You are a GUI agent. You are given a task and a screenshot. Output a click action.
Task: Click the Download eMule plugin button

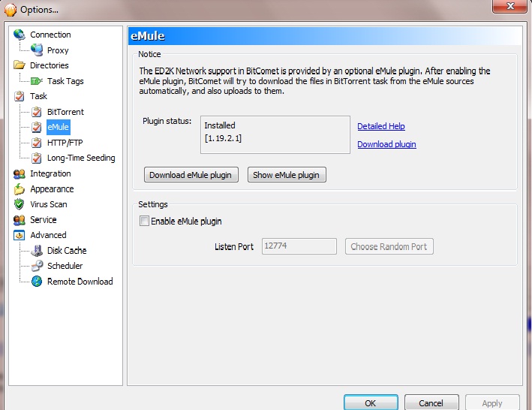tap(191, 175)
